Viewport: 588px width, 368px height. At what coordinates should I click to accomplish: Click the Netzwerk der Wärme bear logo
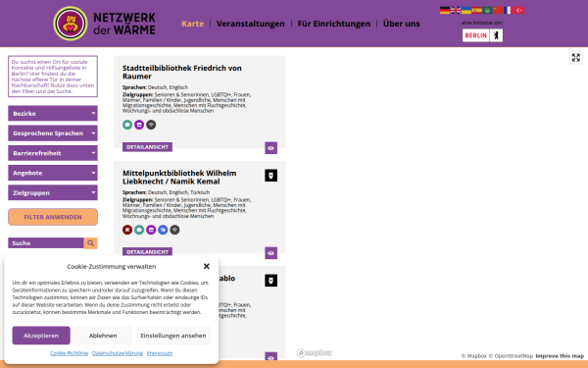coord(71,24)
